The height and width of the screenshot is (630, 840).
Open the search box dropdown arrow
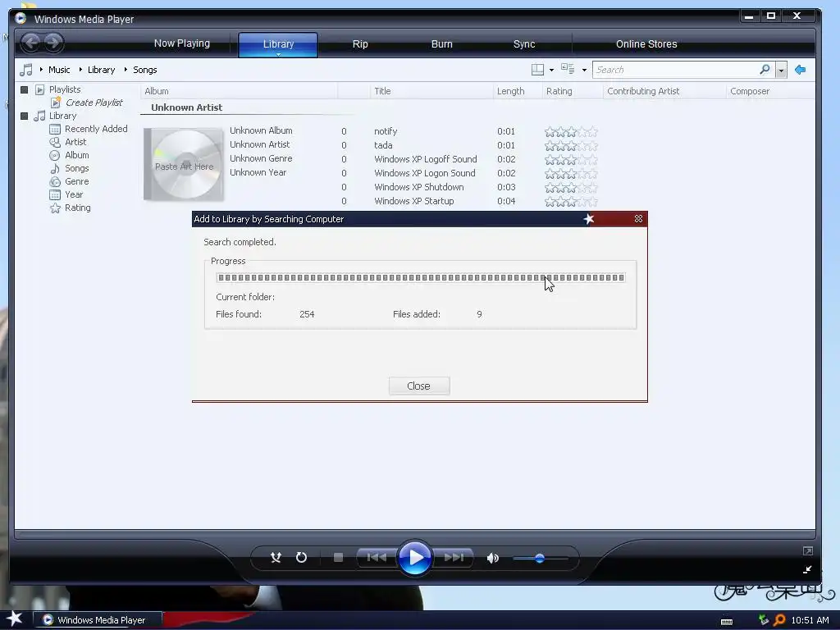click(x=782, y=71)
